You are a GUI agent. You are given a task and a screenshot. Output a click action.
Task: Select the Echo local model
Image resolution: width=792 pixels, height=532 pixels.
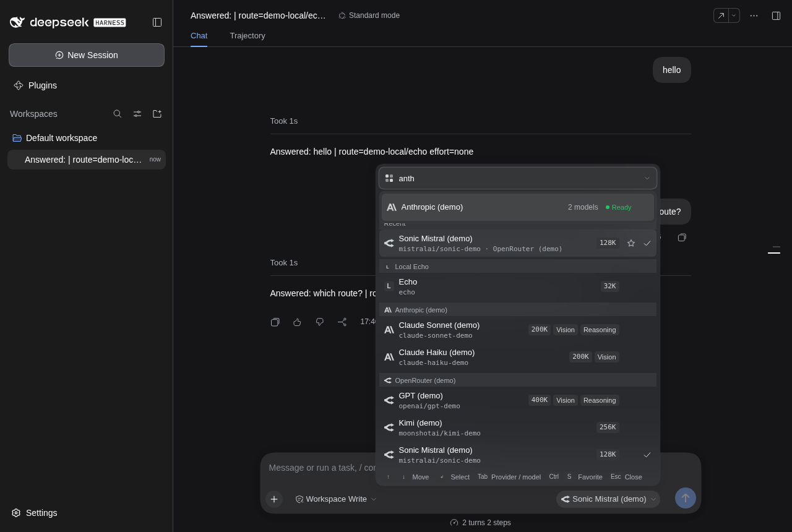[518, 286]
